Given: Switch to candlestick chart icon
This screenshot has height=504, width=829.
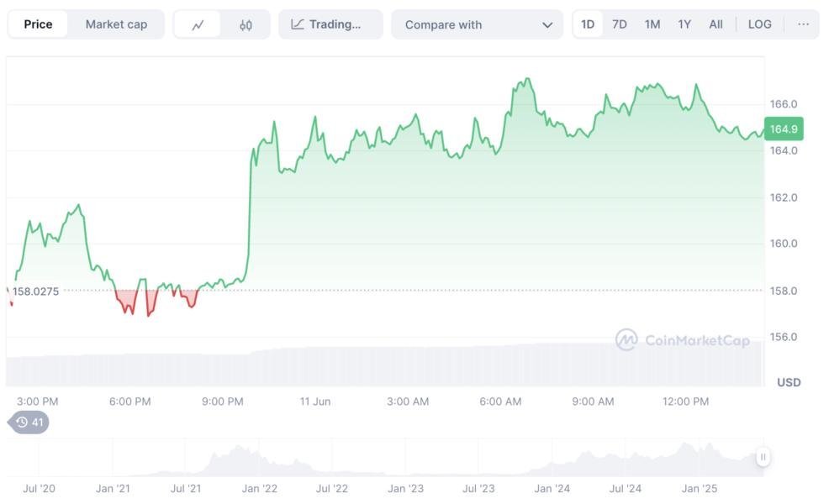Looking at the screenshot, I should tap(246, 25).
